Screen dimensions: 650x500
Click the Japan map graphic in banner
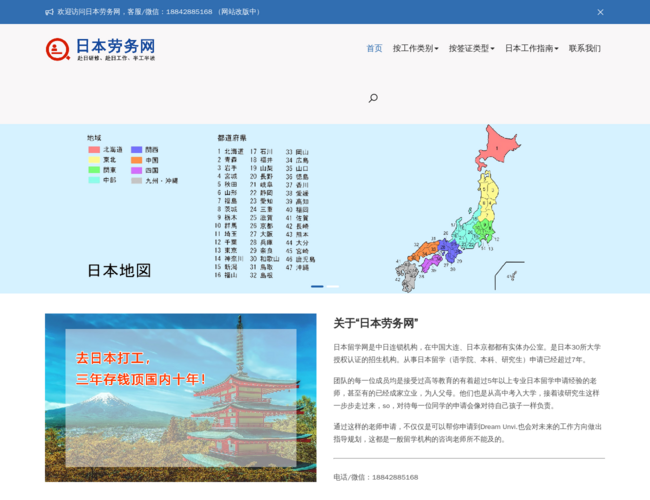click(x=460, y=209)
